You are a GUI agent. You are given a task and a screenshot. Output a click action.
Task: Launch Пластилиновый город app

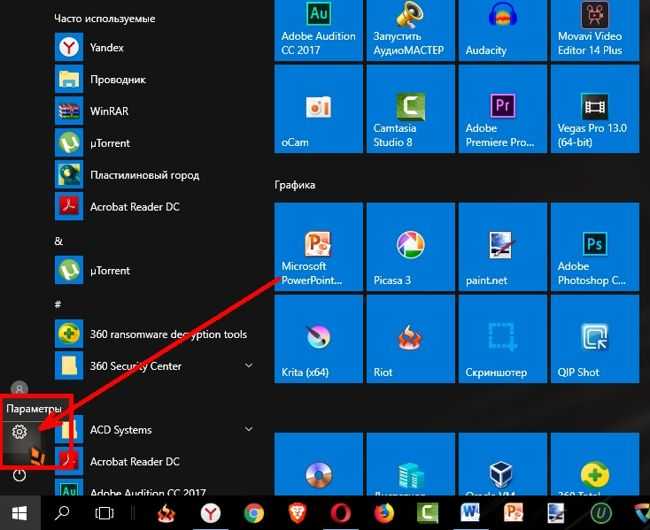155,175
